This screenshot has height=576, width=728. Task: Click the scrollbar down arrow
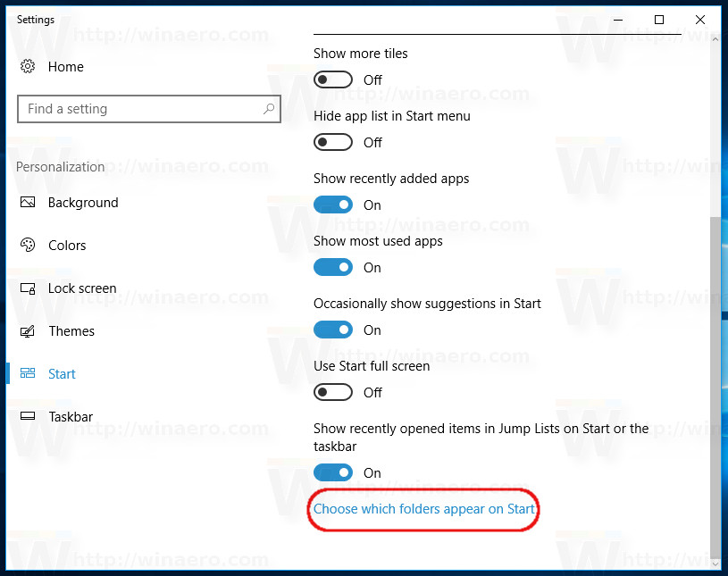[717, 565]
